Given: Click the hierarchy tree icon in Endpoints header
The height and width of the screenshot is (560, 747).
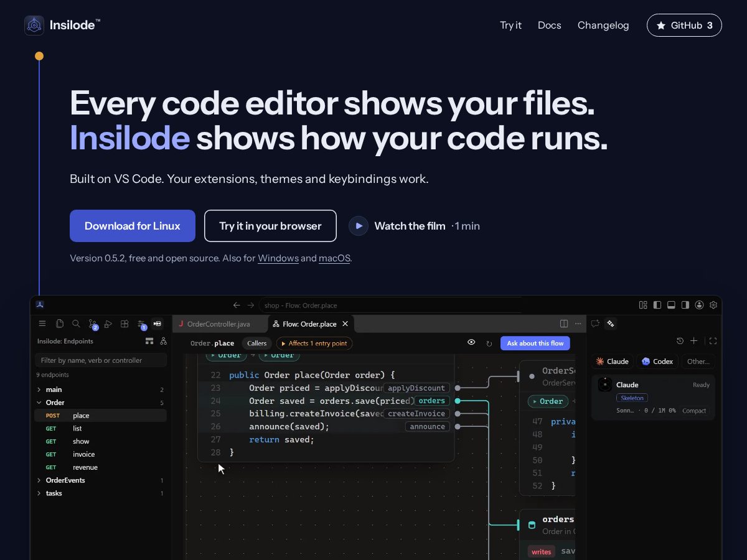Looking at the screenshot, I should pos(163,341).
